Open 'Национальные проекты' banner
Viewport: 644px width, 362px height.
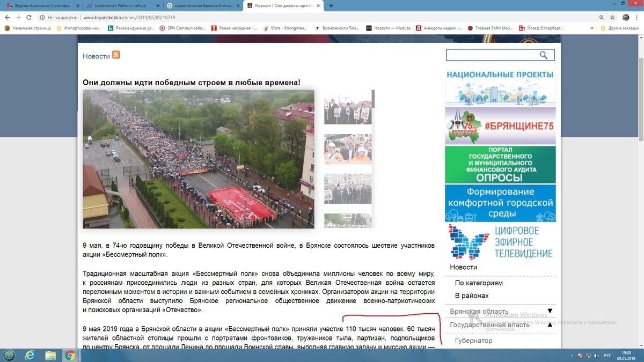(x=500, y=87)
